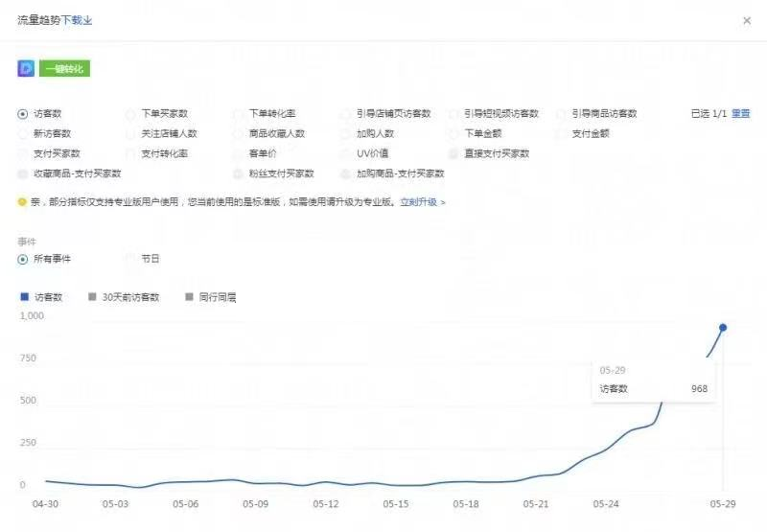Choose the 所有事件 event radio
Viewport: 767px width, 532px height.
pos(22,259)
